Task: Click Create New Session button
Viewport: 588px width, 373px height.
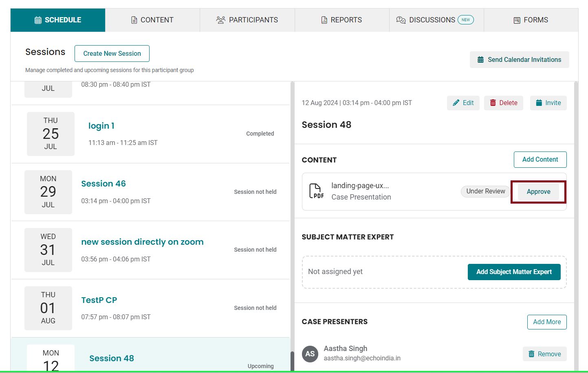Action: click(112, 53)
